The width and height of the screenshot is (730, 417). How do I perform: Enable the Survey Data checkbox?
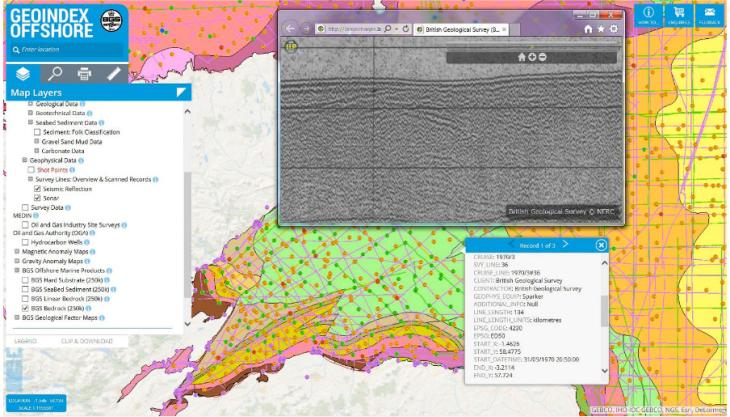coord(25,208)
